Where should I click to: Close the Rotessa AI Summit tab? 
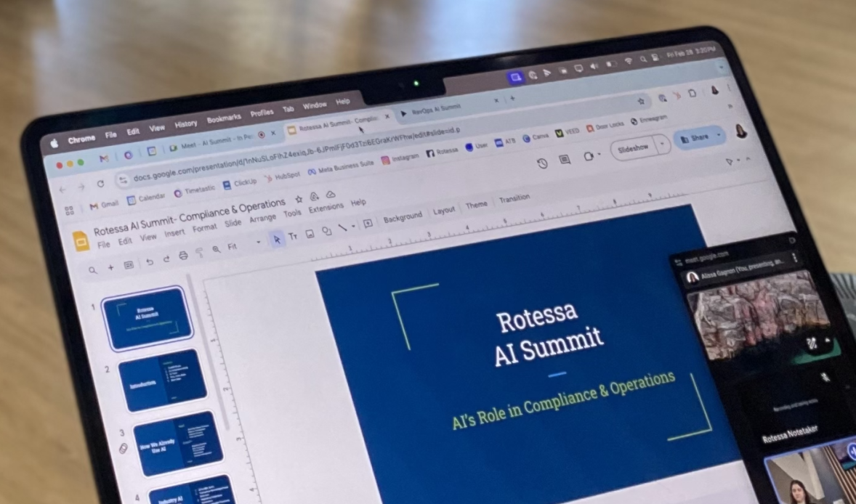pos(387,117)
